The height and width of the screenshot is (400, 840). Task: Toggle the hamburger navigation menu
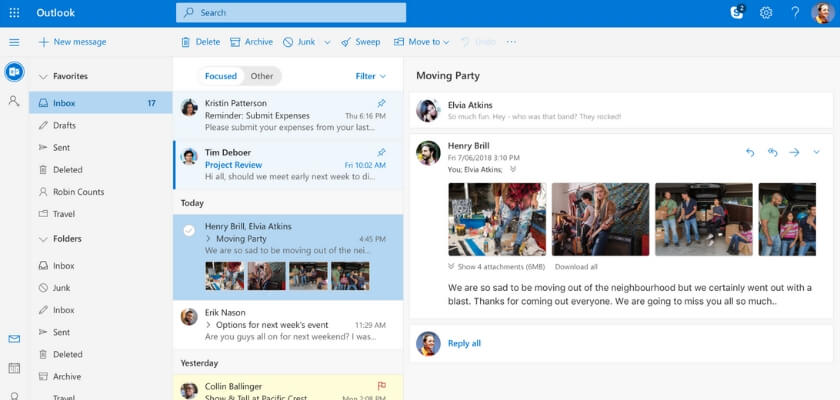pyautogui.click(x=14, y=42)
